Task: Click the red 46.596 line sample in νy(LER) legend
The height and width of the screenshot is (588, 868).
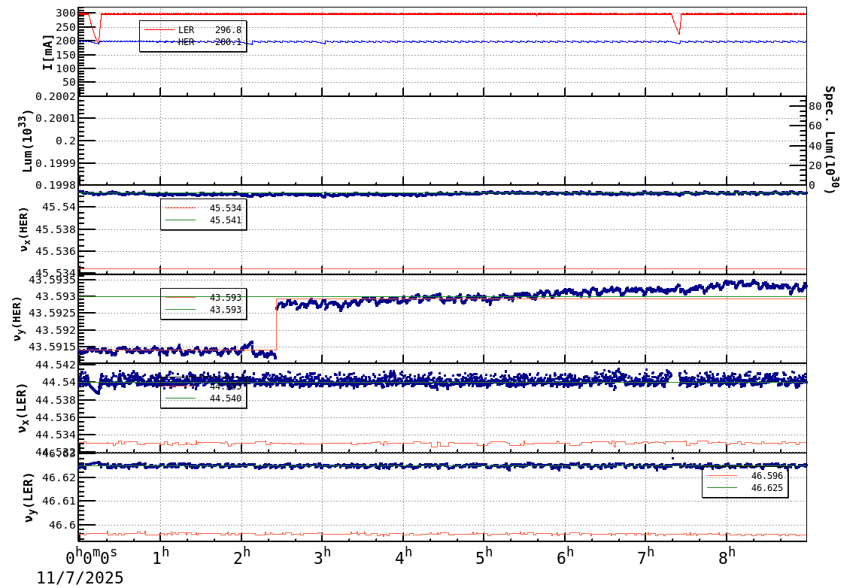Action: 724,475
